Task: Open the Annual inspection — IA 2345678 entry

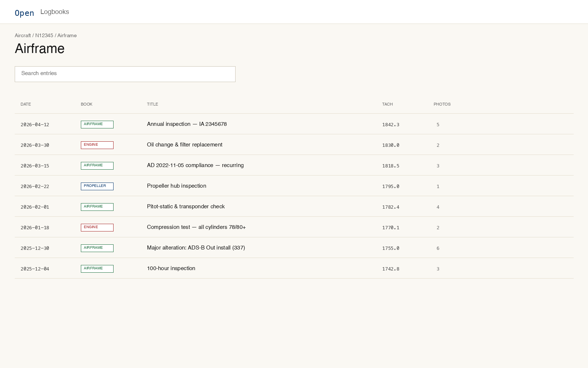Action: pos(187,124)
